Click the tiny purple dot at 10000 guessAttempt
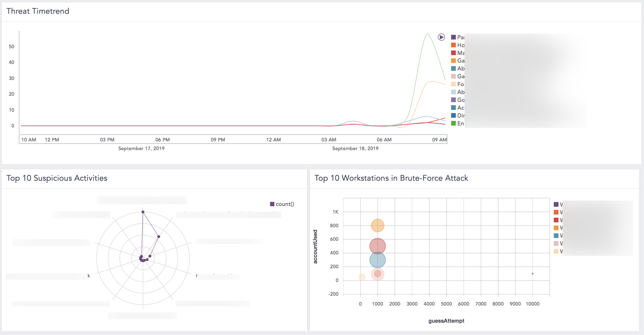The width and height of the screenshot is (644, 335). 532,274
